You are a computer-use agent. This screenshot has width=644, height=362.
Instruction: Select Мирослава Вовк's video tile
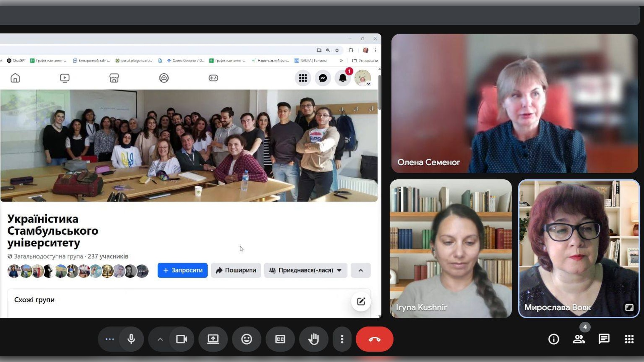579,248
